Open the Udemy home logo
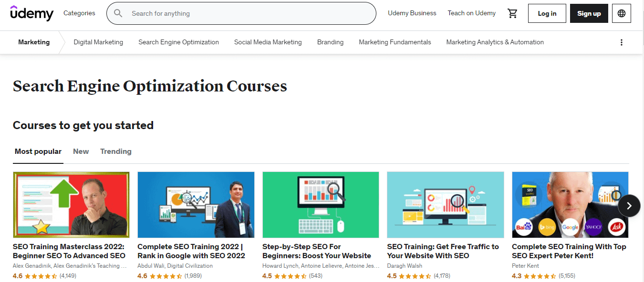The image size is (644, 282). (32, 13)
